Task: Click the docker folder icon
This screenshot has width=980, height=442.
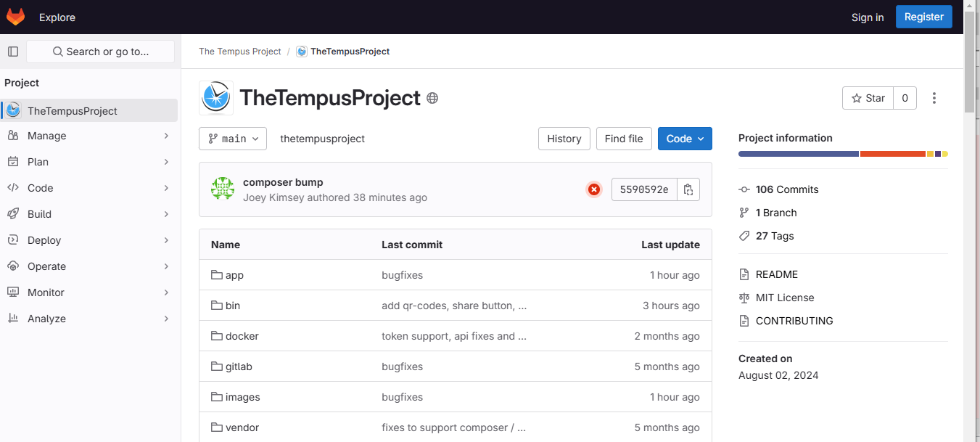Action: click(x=217, y=336)
